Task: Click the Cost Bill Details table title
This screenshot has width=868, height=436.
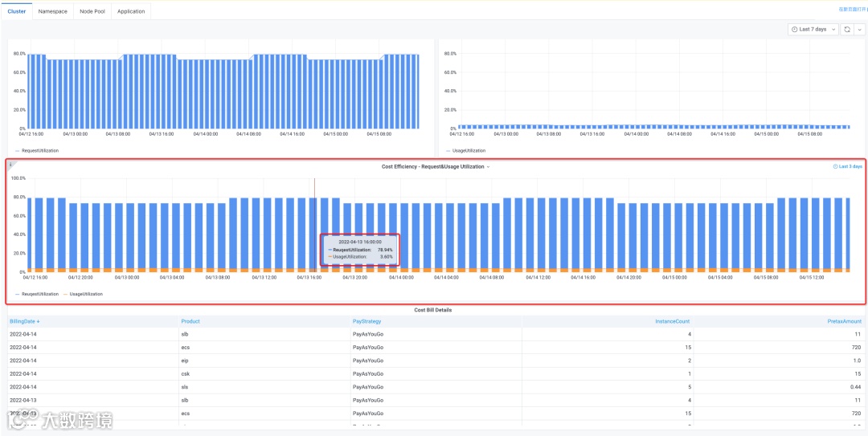Action: 433,310
